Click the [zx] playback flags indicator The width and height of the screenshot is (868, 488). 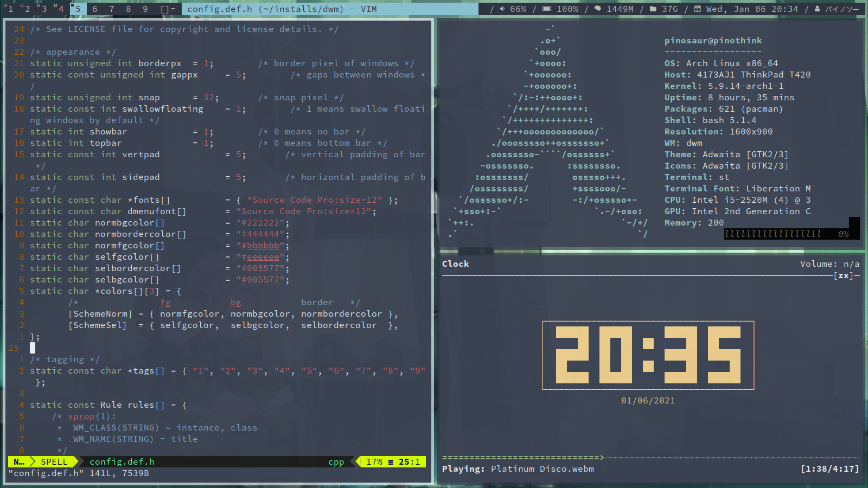click(844, 275)
